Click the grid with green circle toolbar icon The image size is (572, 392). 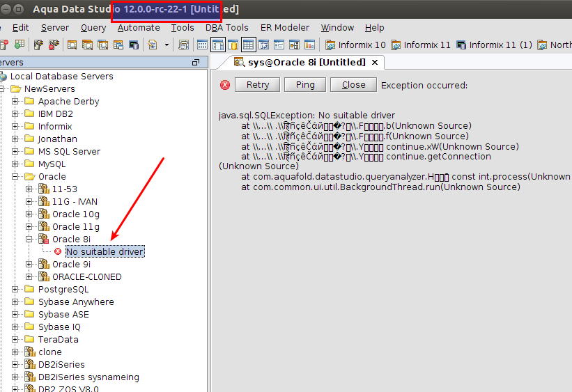pos(20,45)
